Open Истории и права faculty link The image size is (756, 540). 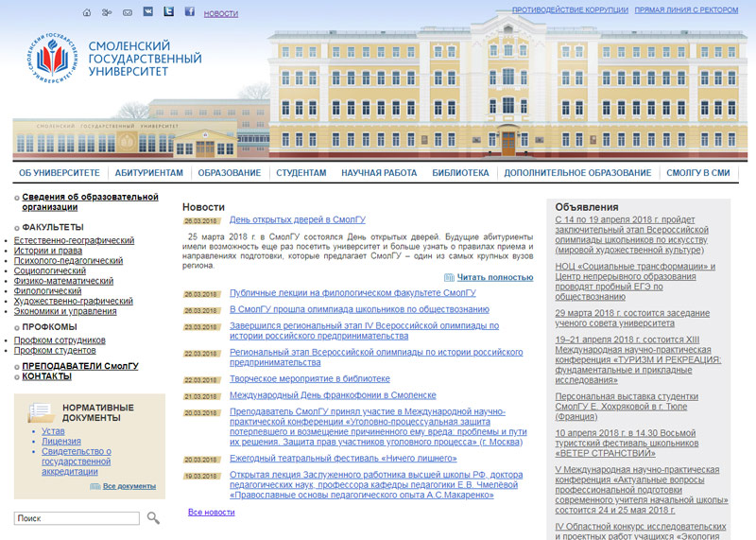(48, 251)
